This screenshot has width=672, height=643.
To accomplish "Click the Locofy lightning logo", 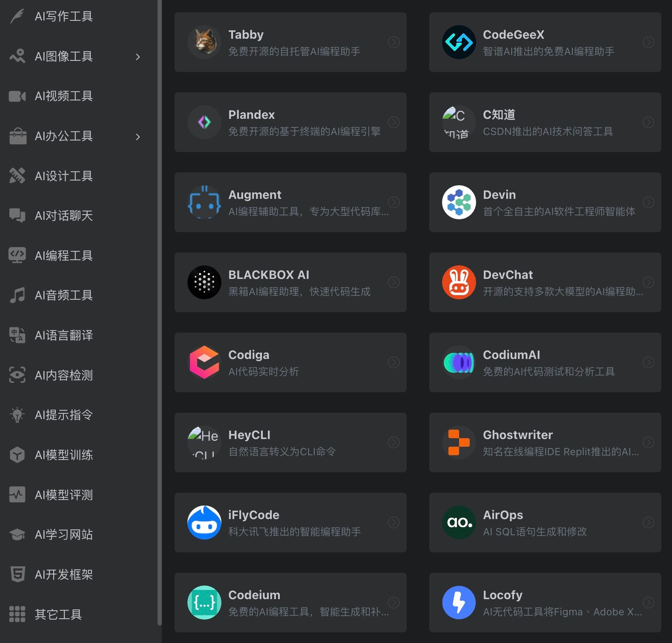I will click(459, 603).
